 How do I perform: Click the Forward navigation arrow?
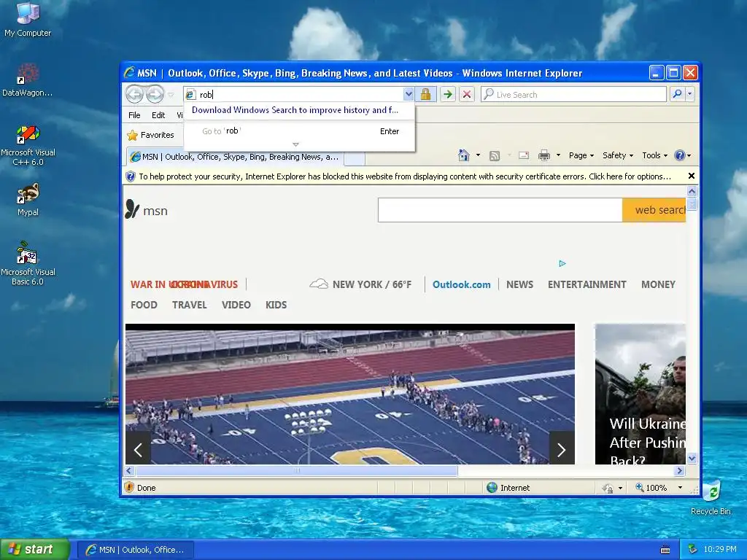tap(155, 94)
